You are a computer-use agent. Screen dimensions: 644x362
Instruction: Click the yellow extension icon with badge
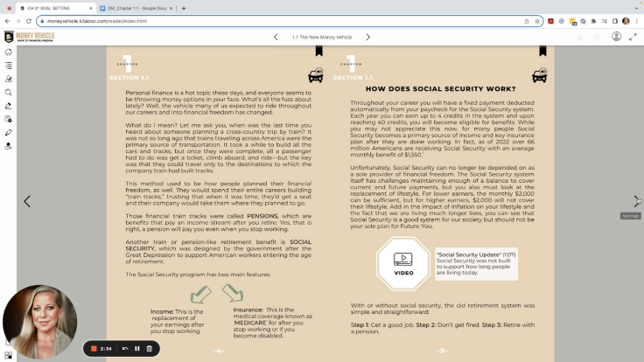click(x=572, y=21)
